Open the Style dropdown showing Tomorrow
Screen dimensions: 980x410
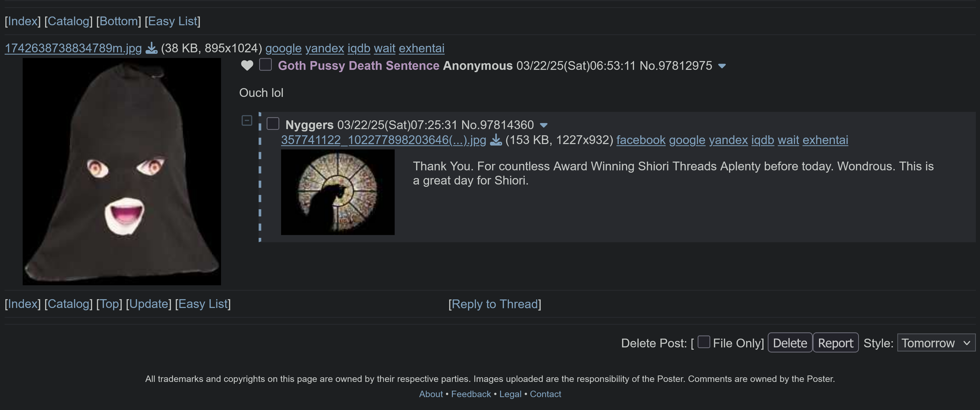point(936,343)
